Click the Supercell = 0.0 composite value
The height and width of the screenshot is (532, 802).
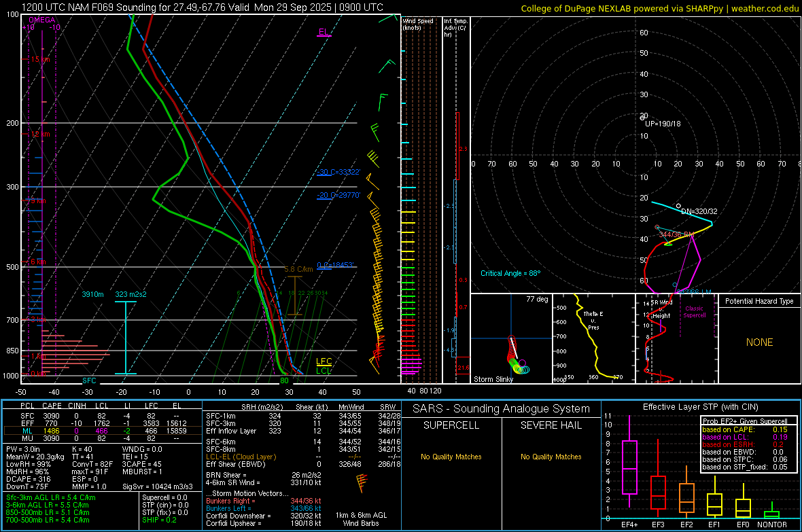pos(164,497)
